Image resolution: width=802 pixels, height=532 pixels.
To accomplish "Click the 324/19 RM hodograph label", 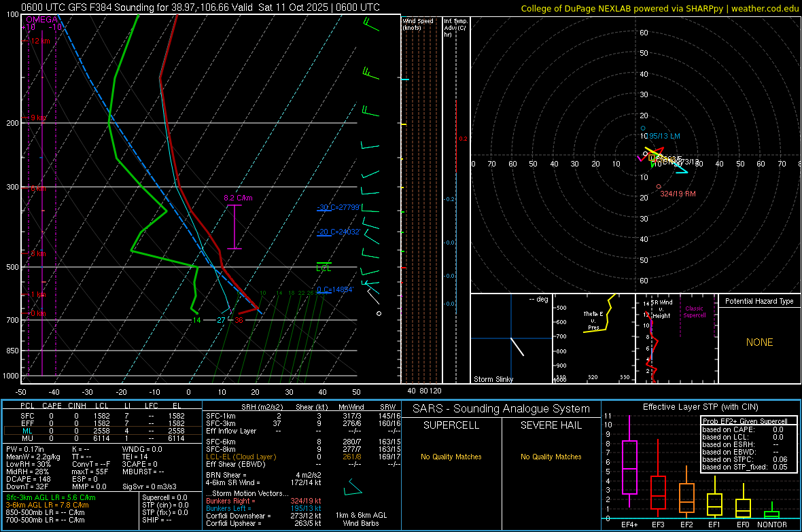I will pos(678,194).
